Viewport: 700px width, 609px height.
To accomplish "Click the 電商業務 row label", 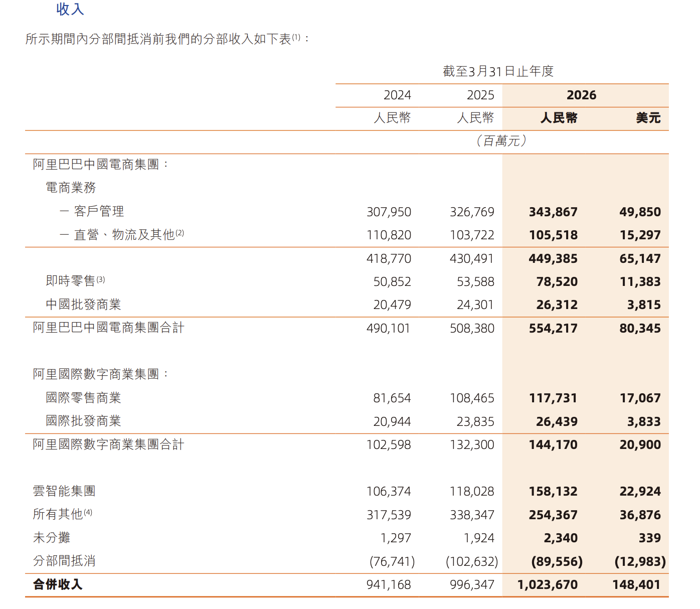I will pos(71,188).
